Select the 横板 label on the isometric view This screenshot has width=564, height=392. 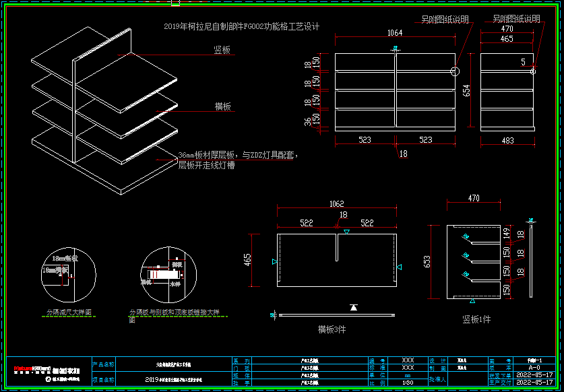[x=223, y=106]
